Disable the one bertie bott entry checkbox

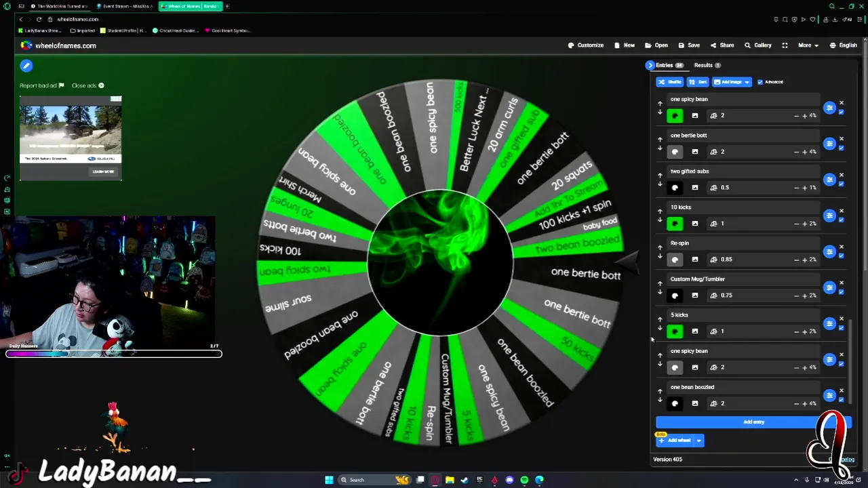pyautogui.click(x=842, y=148)
